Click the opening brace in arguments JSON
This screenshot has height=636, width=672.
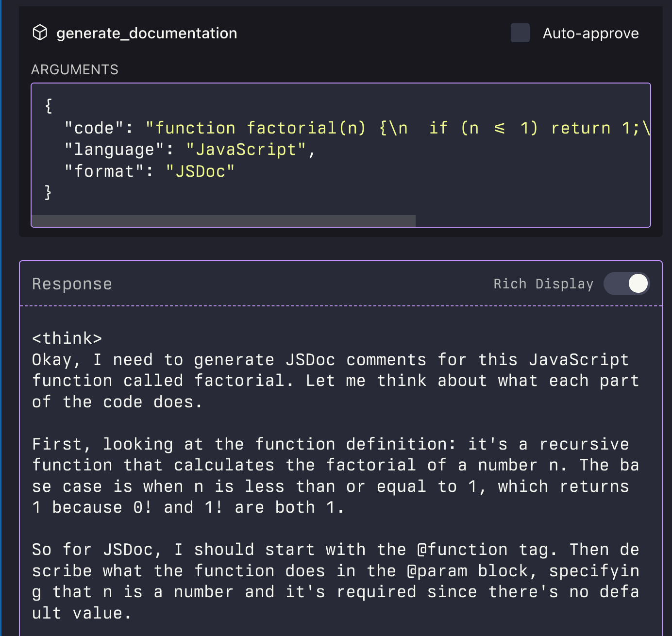[x=48, y=106]
